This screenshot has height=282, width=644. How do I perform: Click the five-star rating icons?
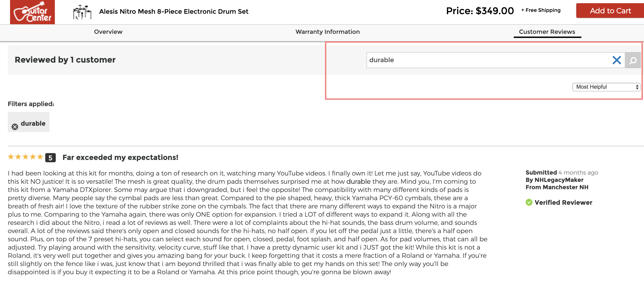(x=25, y=157)
